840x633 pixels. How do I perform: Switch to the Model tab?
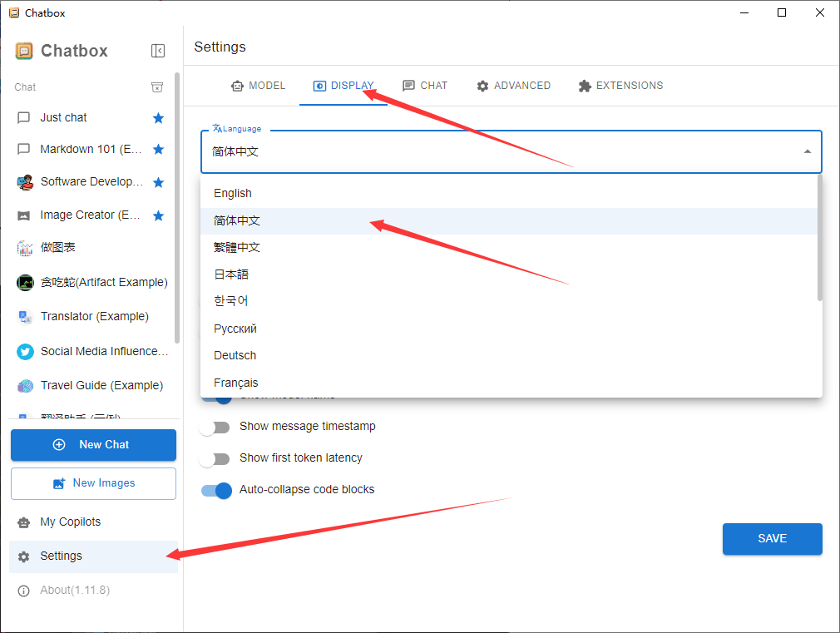[258, 86]
